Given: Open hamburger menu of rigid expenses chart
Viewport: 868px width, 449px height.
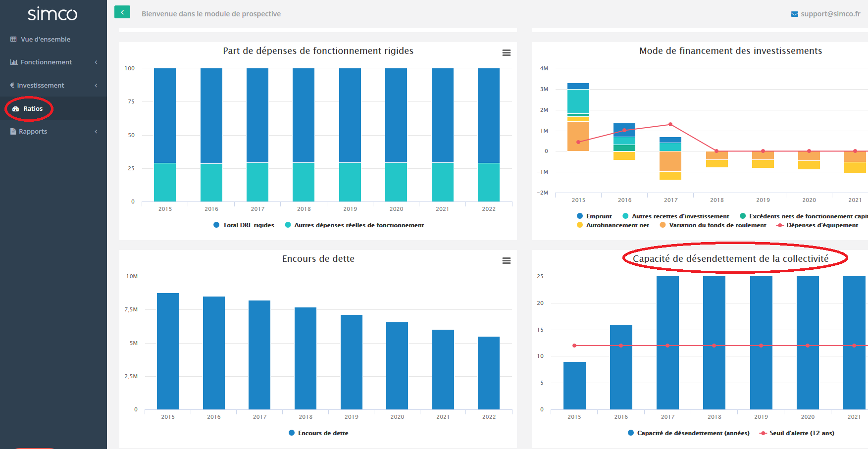Looking at the screenshot, I should tap(506, 52).
